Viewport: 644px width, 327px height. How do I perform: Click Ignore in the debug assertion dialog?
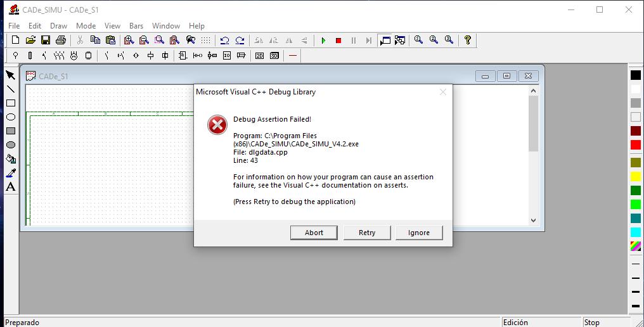(x=419, y=233)
